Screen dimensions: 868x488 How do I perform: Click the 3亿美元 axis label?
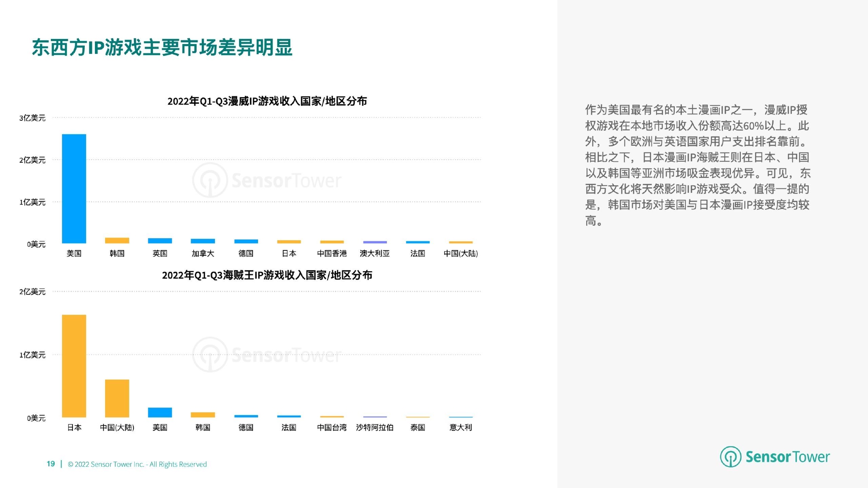pos(32,118)
